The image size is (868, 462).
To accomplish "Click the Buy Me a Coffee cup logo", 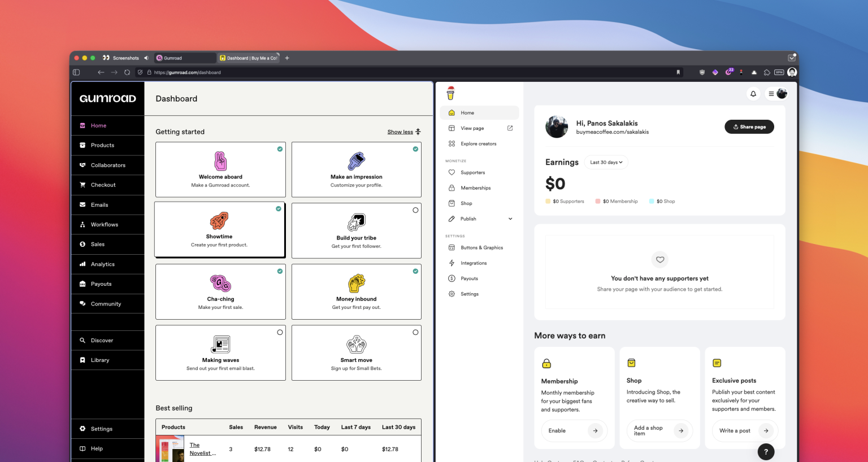I will [450, 93].
